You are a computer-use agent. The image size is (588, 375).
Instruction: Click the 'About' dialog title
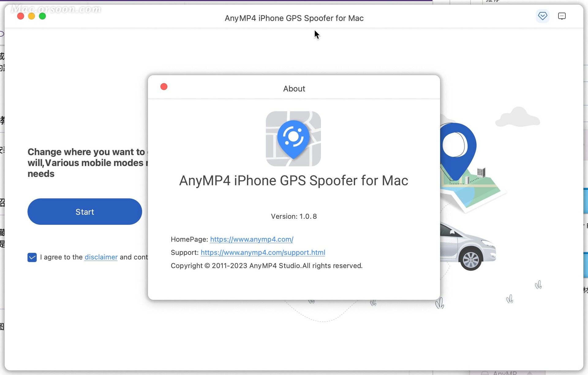294,89
